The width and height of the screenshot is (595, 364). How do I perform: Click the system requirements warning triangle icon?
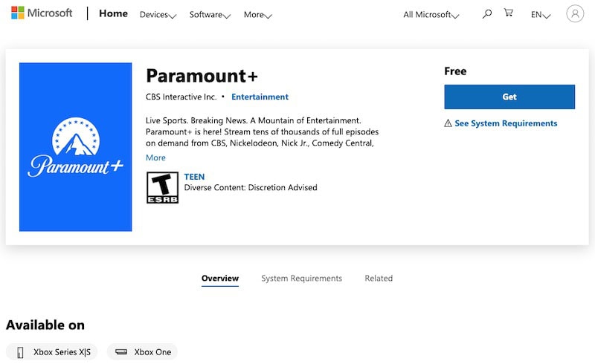click(448, 123)
